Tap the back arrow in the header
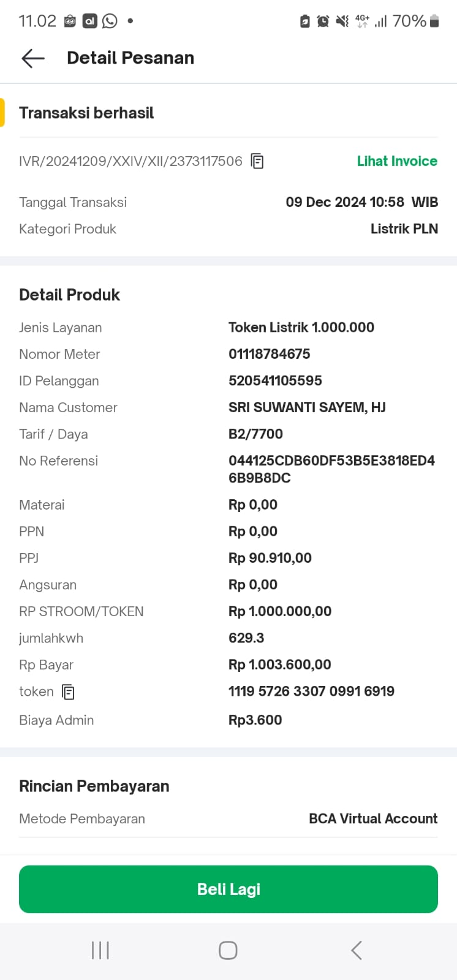The height and width of the screenshot is (980, 457). [33, 58]
